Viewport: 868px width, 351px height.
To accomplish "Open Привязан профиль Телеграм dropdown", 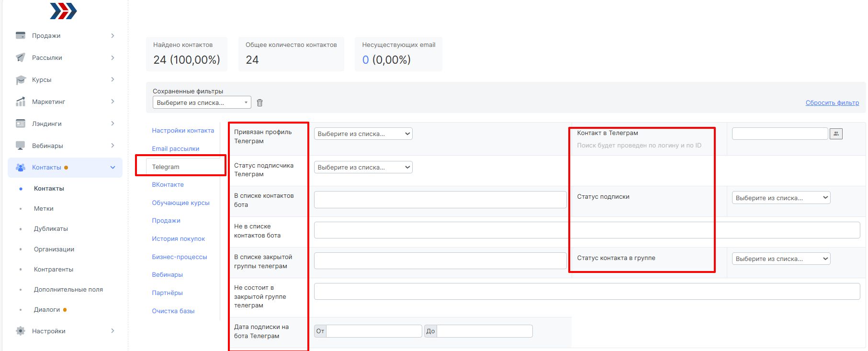I will (363, 134).
